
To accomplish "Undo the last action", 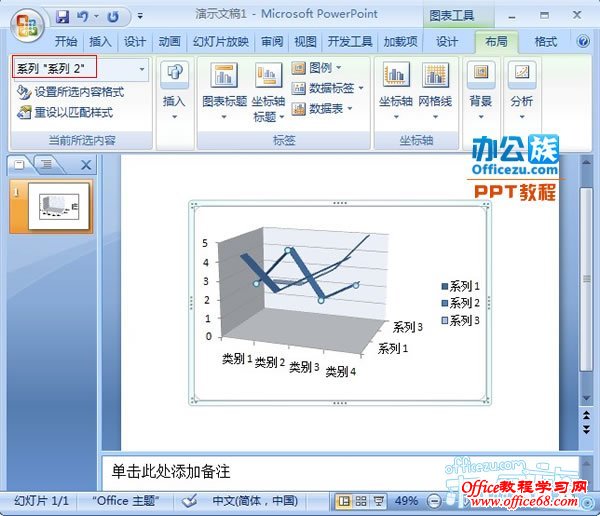I will pos(82,16).
